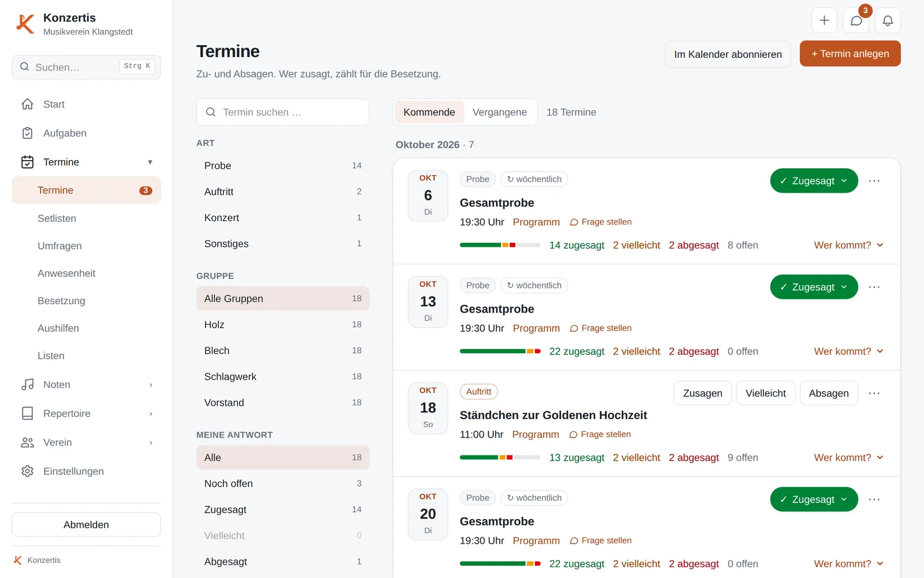The image size is (924, 578).
Task: Filter answers by Zugesagt
Action: (x=282, y=510)
